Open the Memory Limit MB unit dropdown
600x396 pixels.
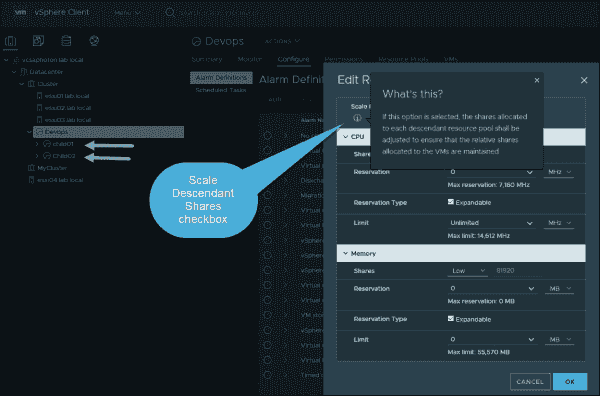559,340
